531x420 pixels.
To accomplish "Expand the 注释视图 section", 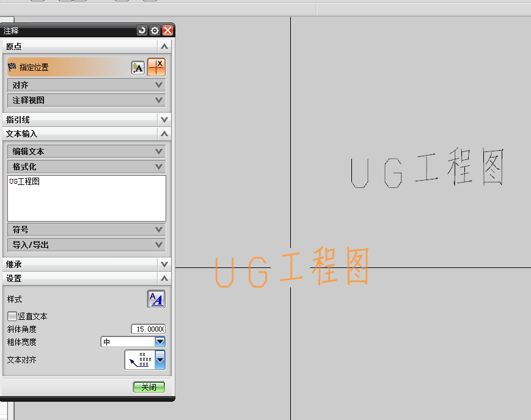I will (158, 100).
